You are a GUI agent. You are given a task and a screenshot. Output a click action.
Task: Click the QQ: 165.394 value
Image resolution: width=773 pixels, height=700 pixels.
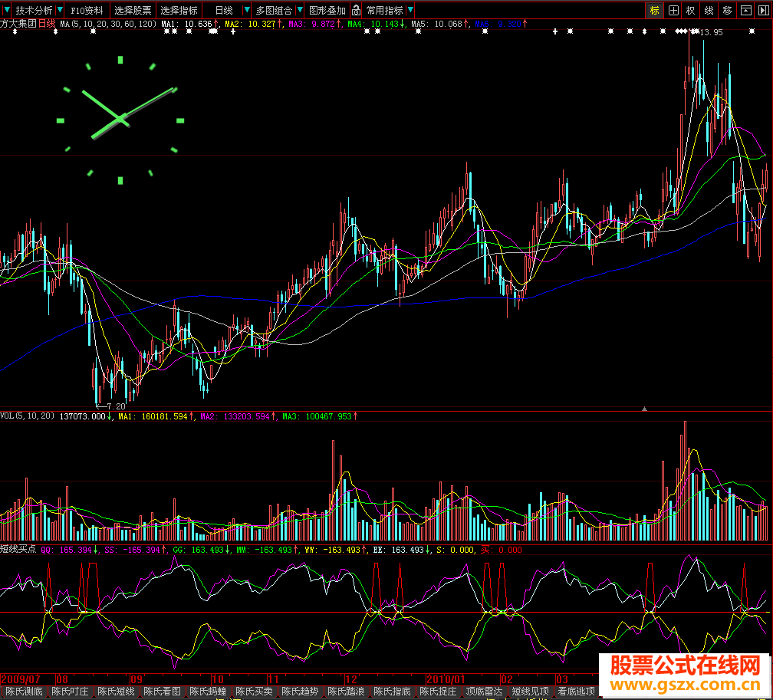click(x=67, y=550)
